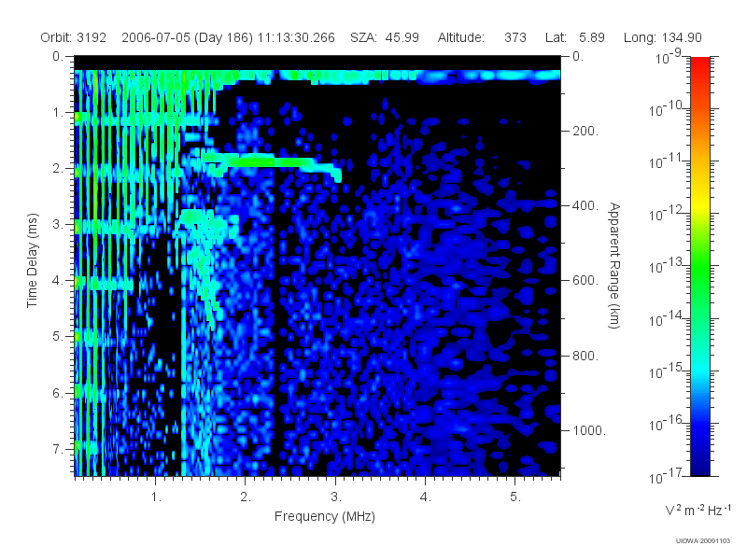Click the yellow section of the color scale

[699, 203]
